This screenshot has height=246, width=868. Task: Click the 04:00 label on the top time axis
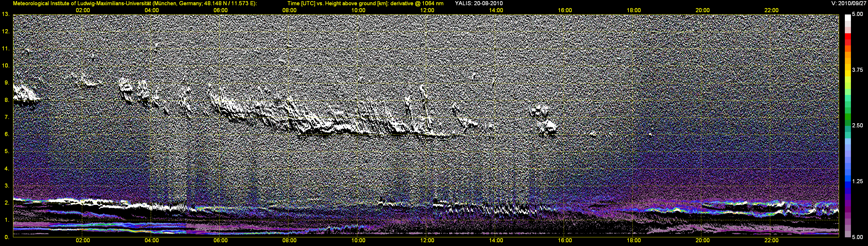click(152, 10)
